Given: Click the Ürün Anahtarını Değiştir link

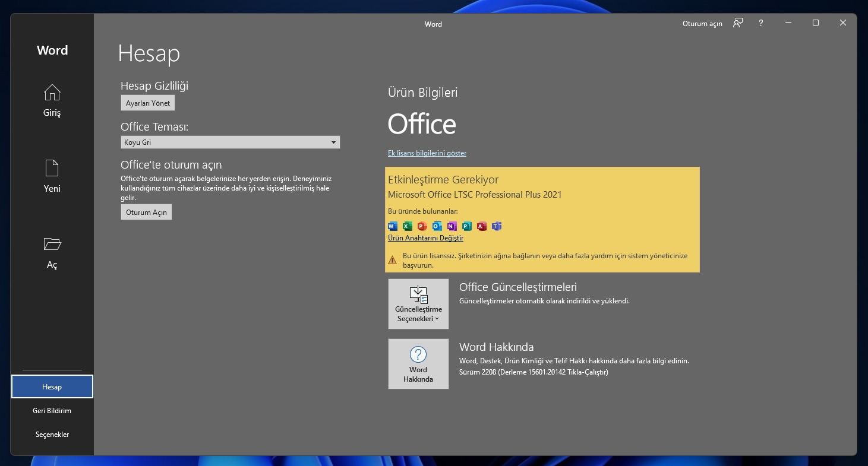Looking at the screenshot, I should click(x=425, y=238).
